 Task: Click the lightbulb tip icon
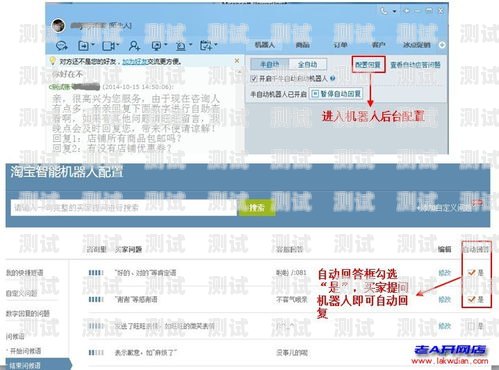click(52, 61)
